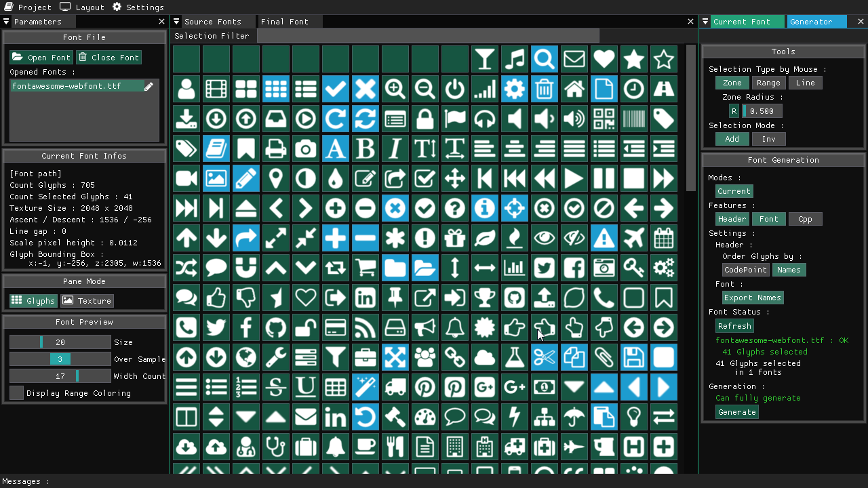The width and height of the screenshot is (868, 488).
Task: Adjust the Zone Radius slider
Action: click(762, 111)
